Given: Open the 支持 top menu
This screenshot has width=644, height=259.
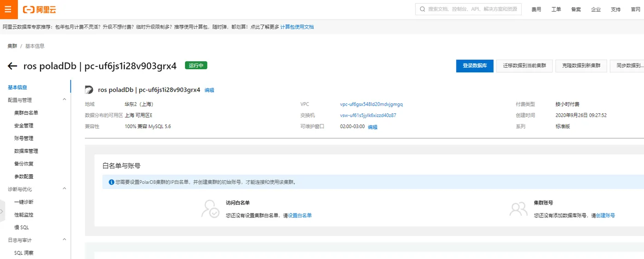Looking at the screenshot, I should pos(615,10).
